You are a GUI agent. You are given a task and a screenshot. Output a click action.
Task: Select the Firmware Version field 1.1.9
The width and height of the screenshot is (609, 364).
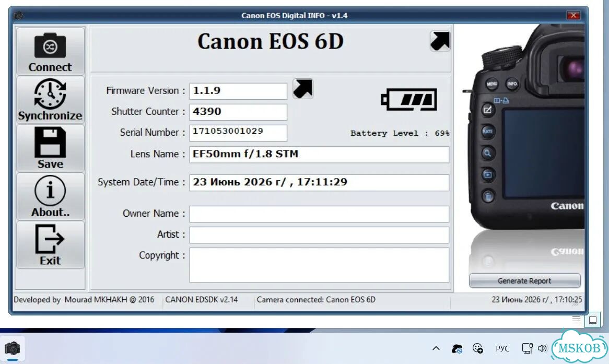pyautogui.click(x=238, y=91)
